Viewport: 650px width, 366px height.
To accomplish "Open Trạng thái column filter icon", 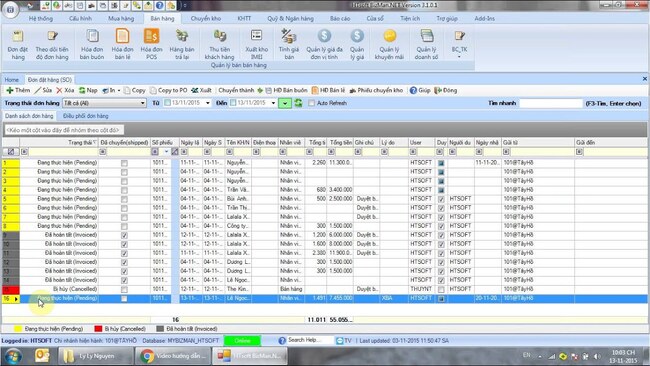I will pyautogui.click(x=24, y=152).
